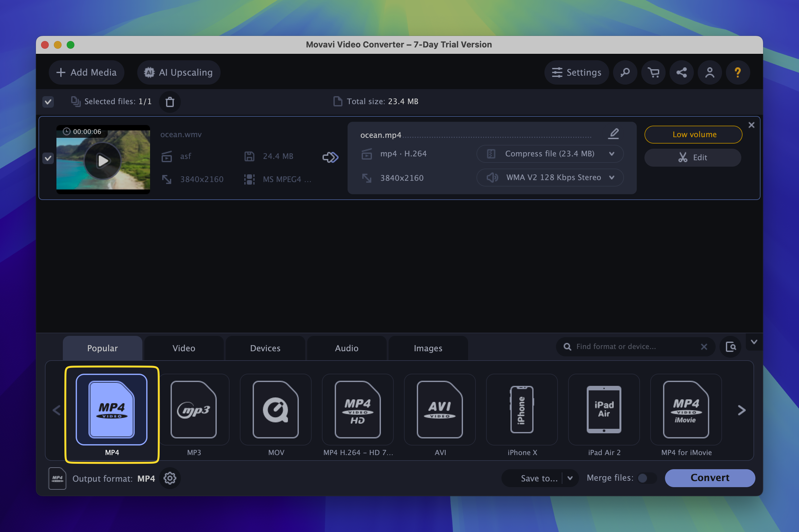Select the MP4 for iMovie preset
The width and height of the screenshot is (799, 532).
[x=686, y=410]
